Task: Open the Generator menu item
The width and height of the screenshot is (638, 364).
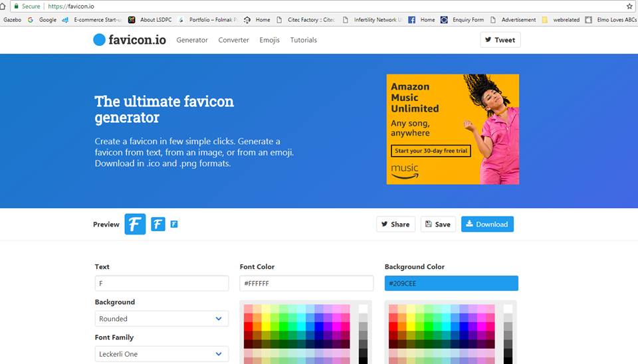Action: [x=192, y=40]
